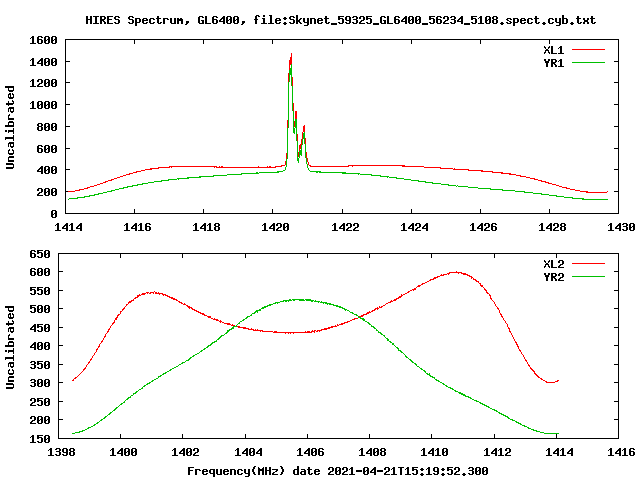The height and width of the screenshot is (480, 640).
Task: Click the red XL2 legend line sample
Action: pyautogui.click(x=588, y=264)
